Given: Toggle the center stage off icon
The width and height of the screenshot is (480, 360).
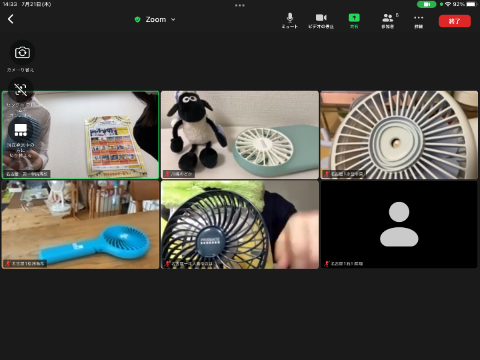Looking at the screenshot, I should pyautogui.click(x=21, y=89).
